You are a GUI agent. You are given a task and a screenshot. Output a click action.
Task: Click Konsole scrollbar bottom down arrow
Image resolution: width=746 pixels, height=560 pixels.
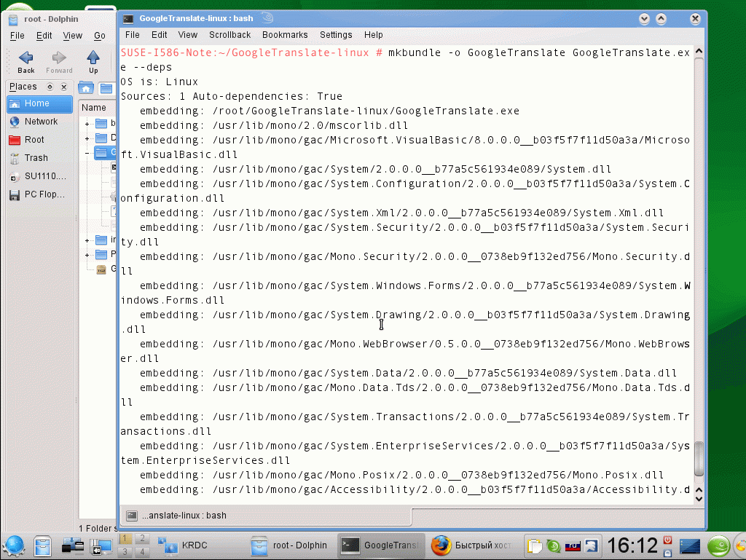(699, 499)
